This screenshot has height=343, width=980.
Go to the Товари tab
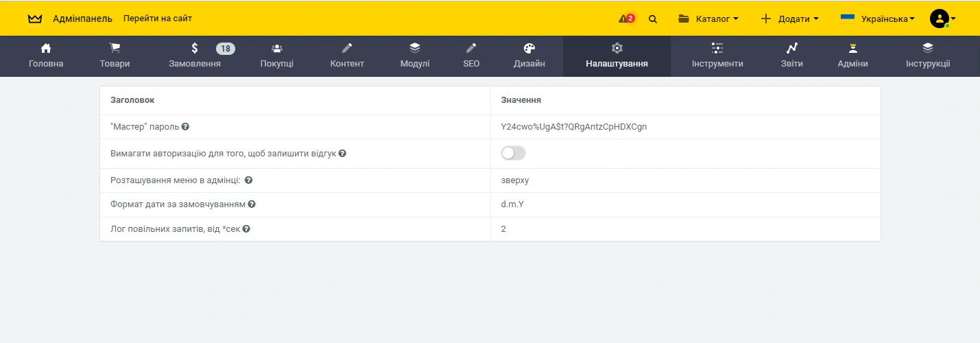pyautogui.click(x=115, y=56)
